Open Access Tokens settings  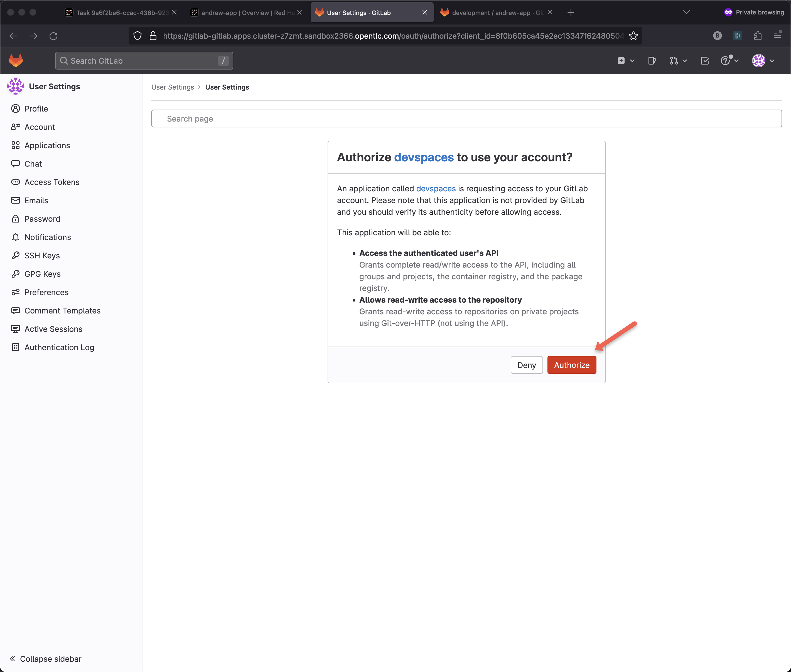tap(52, 182)
